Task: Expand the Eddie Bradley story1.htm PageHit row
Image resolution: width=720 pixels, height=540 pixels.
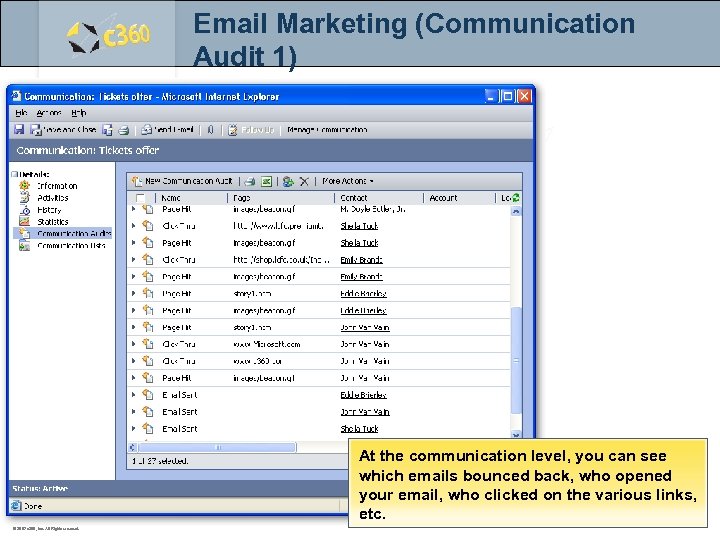Action: point(134,293)
